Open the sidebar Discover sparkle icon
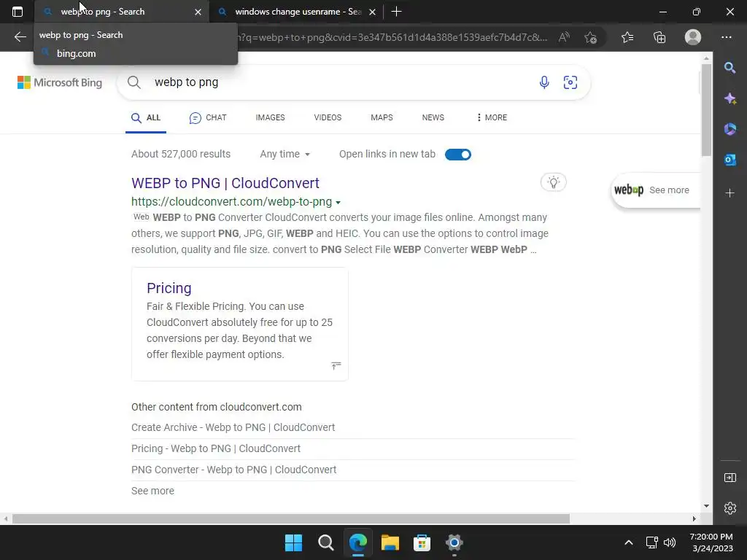Viewport: 747px width, 560px height. tap(729, 98)
